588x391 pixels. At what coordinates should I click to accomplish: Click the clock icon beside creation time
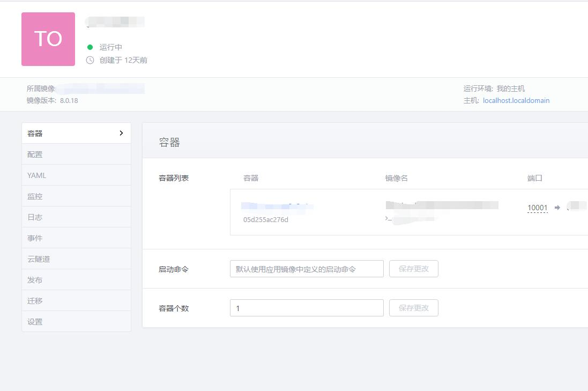coord(90,60)
